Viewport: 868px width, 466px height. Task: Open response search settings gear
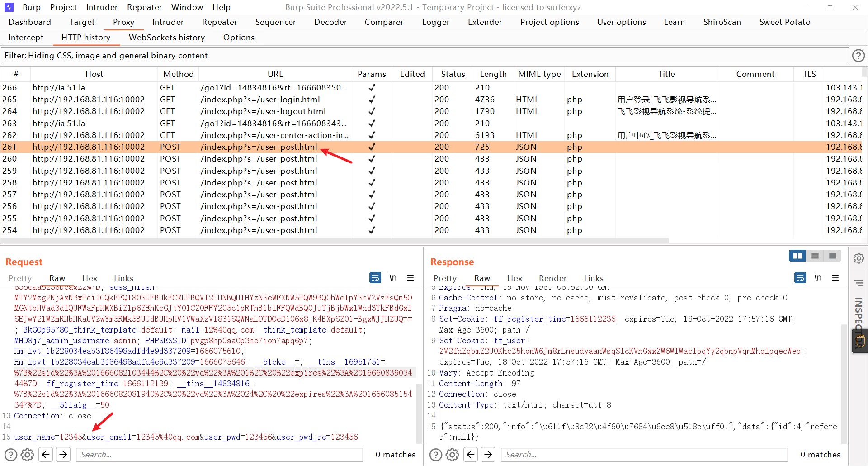click(452, 455)
